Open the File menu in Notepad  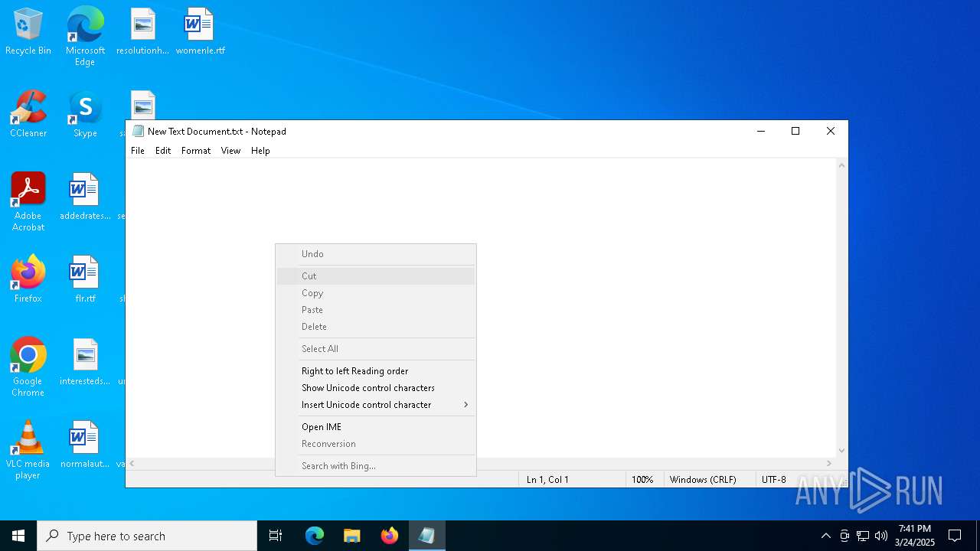click(138, 151)
